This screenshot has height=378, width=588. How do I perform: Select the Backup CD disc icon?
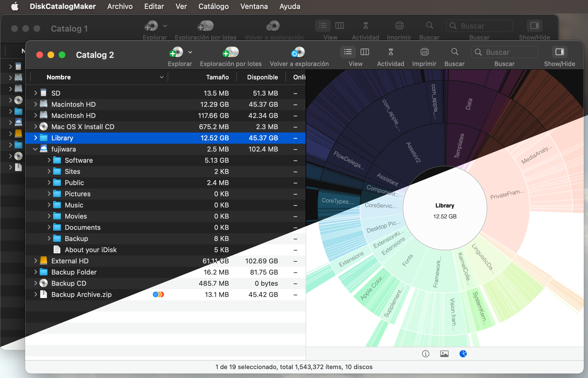(44, 283)
